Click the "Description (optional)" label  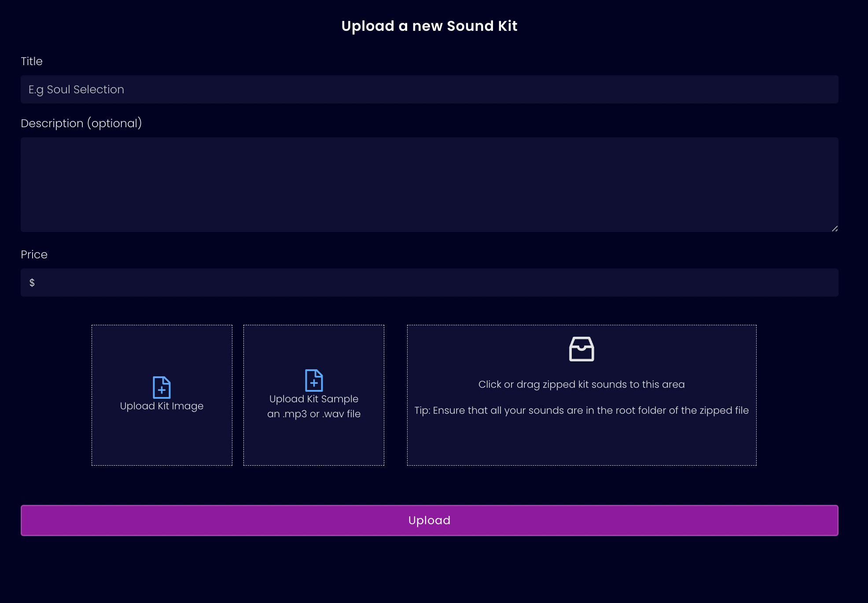81,123
